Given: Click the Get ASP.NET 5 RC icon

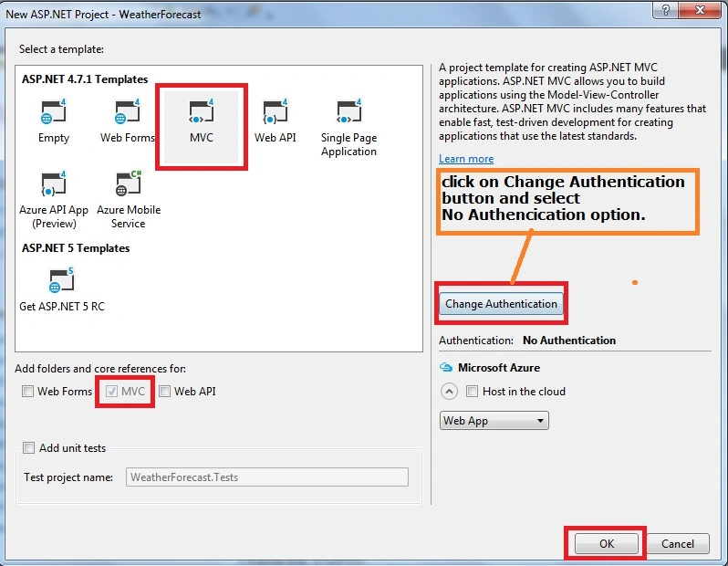Looking at the screenshot, I should coord(61,279).
